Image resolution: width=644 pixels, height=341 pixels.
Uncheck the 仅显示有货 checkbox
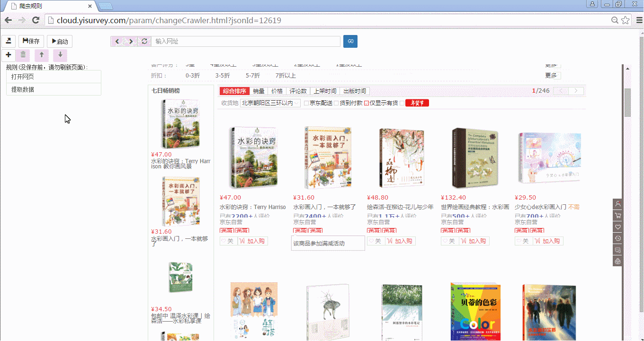[367, 103]
